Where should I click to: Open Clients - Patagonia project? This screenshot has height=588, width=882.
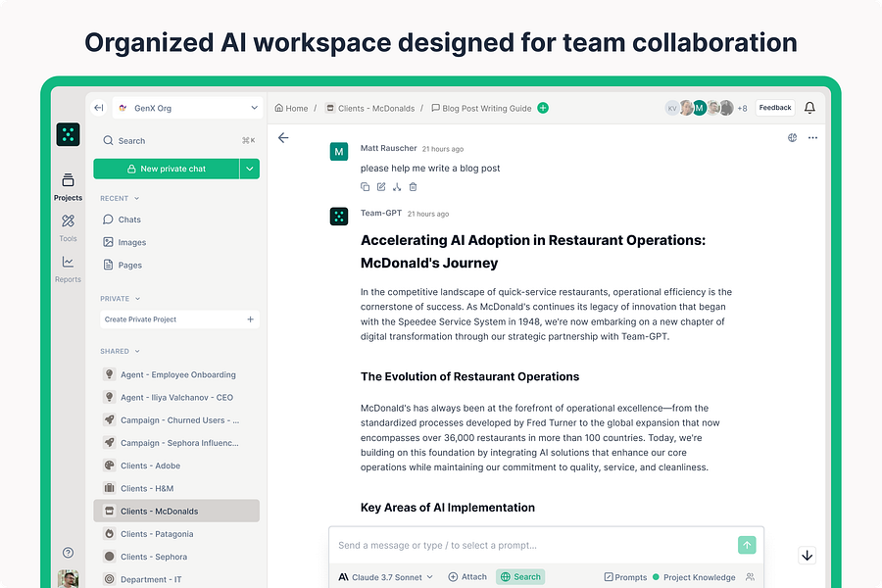pos(176,534)
